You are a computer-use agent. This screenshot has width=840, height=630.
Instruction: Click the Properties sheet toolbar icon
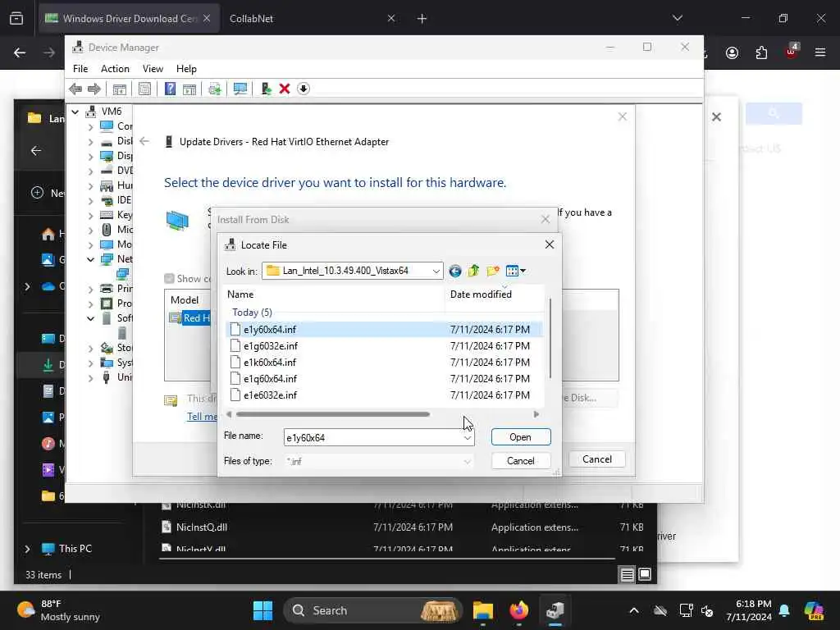coord(144,89)
